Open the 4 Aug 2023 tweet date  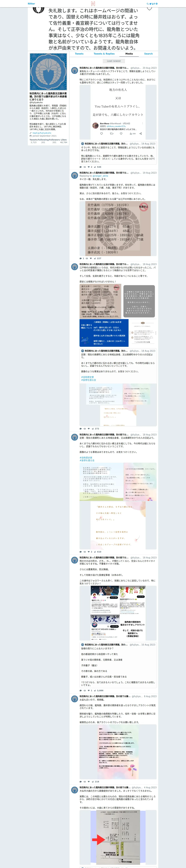pos(150,787)
